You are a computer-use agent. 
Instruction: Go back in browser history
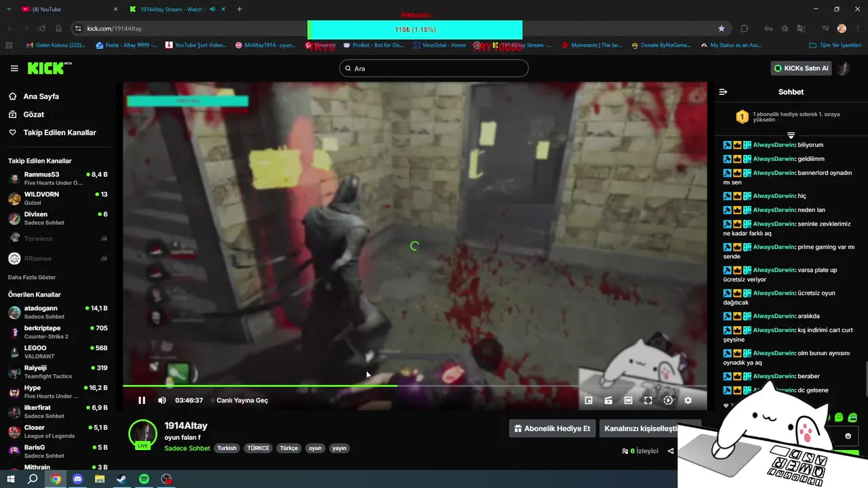pyautogui.click(x=9, y=28)
